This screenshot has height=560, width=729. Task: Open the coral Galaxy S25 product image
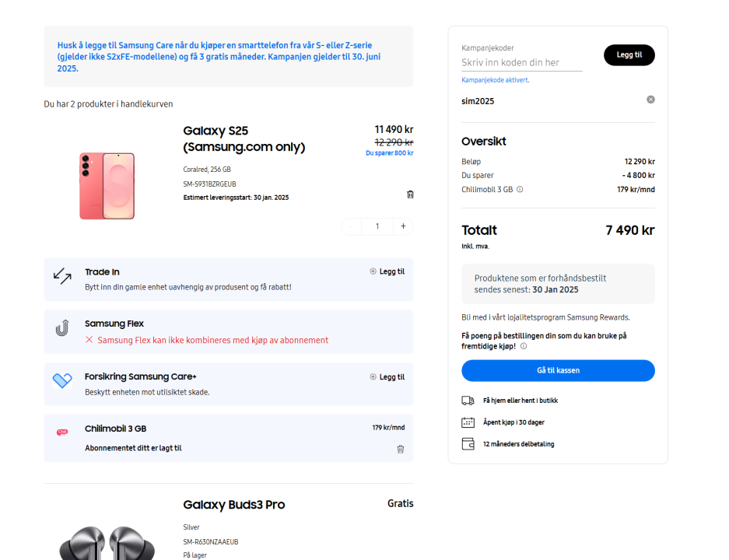tap(107, 186)
